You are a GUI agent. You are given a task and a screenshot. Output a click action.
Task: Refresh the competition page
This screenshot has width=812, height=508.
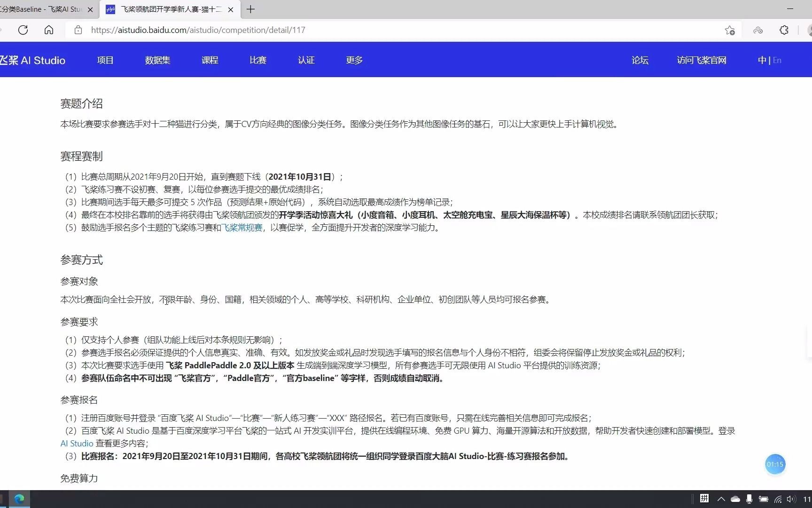point(23,30)
